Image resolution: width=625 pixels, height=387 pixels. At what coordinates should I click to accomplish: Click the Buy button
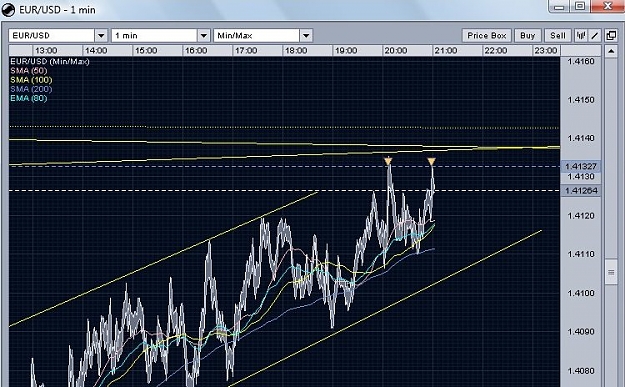click(x=527, y=35)
